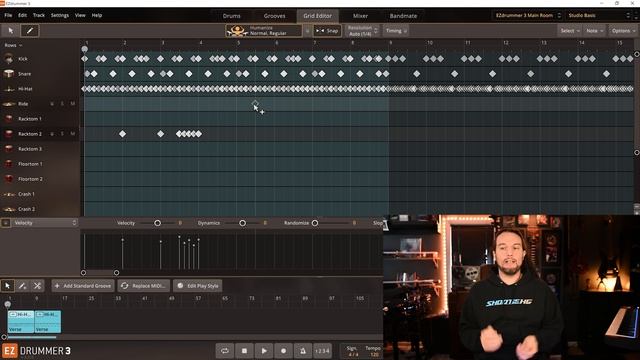This screenshot has width=640, height=360.
Task: Click the Randomize slider knob
Action: [x=315, y=223]
